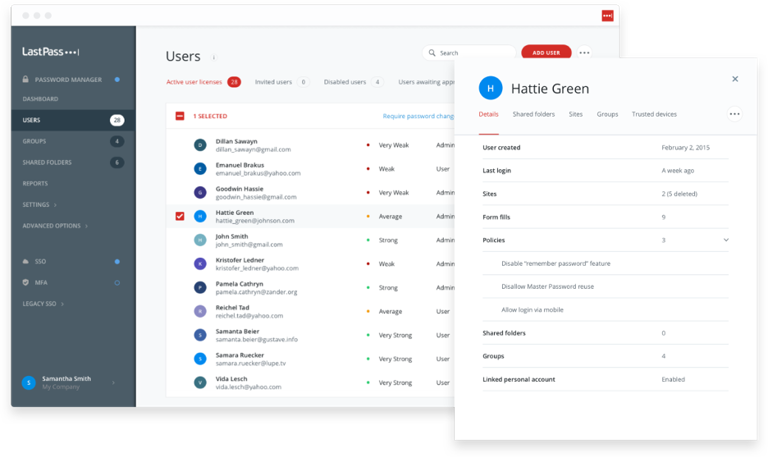Screen dimensions: 768x458
Task: Click Samantha Smith's account avatar
Action: click(x=28, y=383)
